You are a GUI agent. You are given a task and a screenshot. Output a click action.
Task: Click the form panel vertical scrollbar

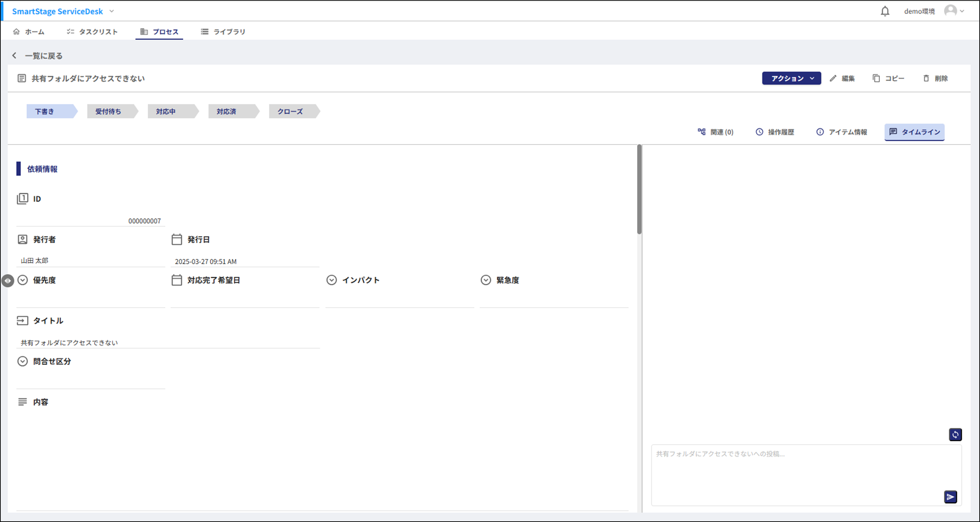639,190
